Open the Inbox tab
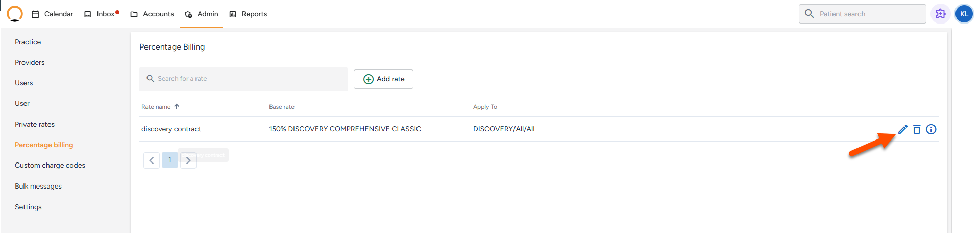Viewport: 980px width, 233px height. [101, 14]
